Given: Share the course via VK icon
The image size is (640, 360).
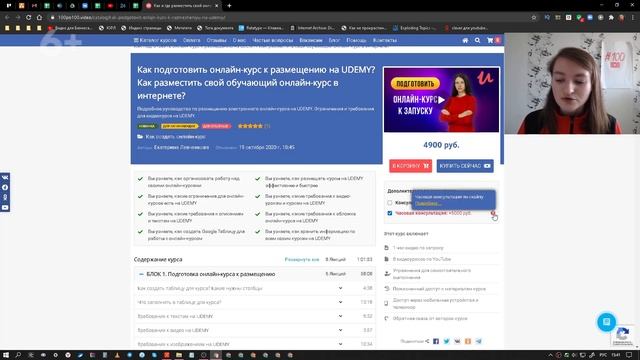Looking at the screenshot, I should click(457, 341).
